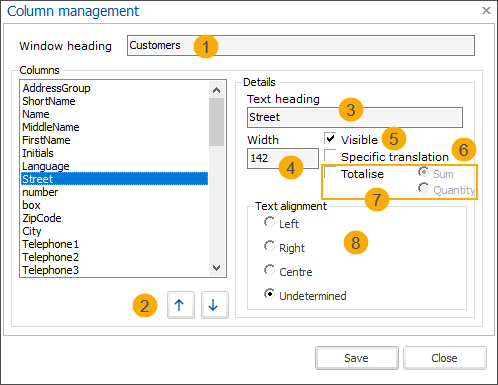498x385 pixels.
Task: Select the Quantity radio option
Action: [423, 188]
